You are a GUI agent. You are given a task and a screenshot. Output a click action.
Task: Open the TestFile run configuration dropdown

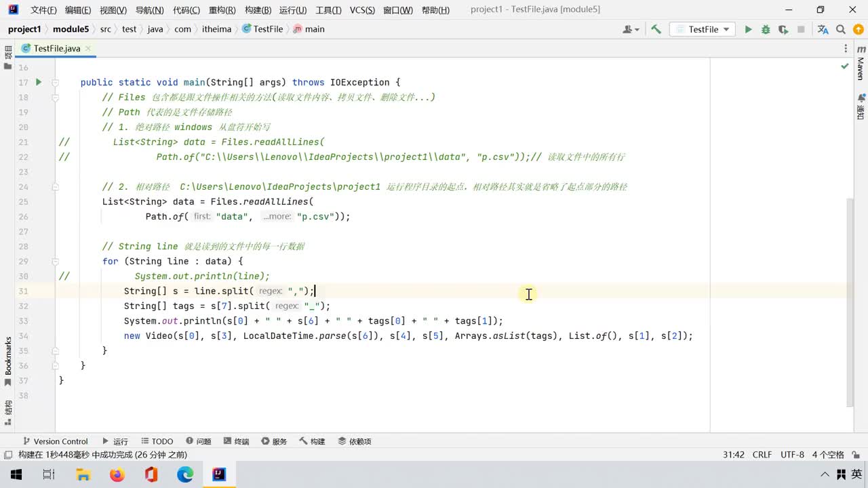703,29
